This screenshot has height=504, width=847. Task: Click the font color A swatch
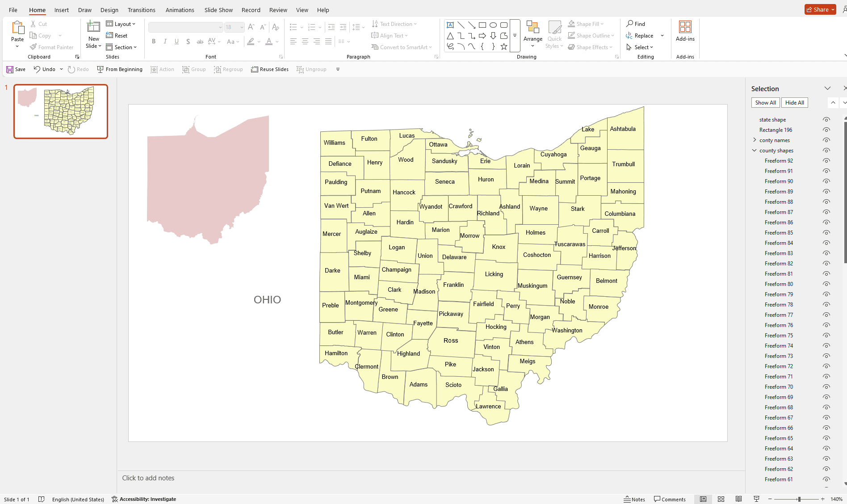(269, 42)
